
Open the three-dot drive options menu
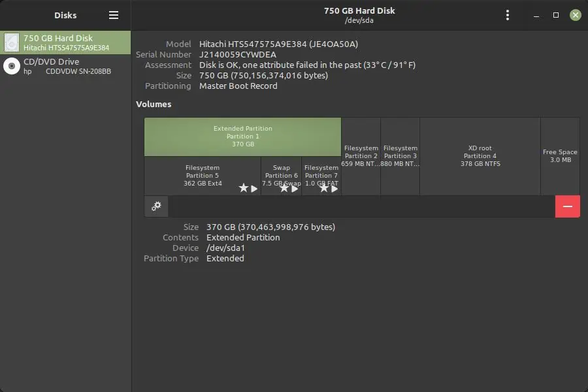tap(508, 15)
